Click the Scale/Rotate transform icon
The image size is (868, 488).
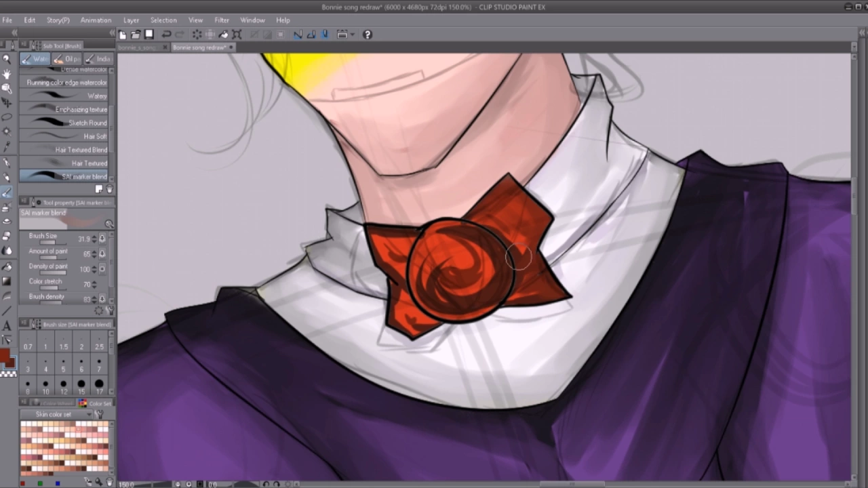click(x=237, y=35)
